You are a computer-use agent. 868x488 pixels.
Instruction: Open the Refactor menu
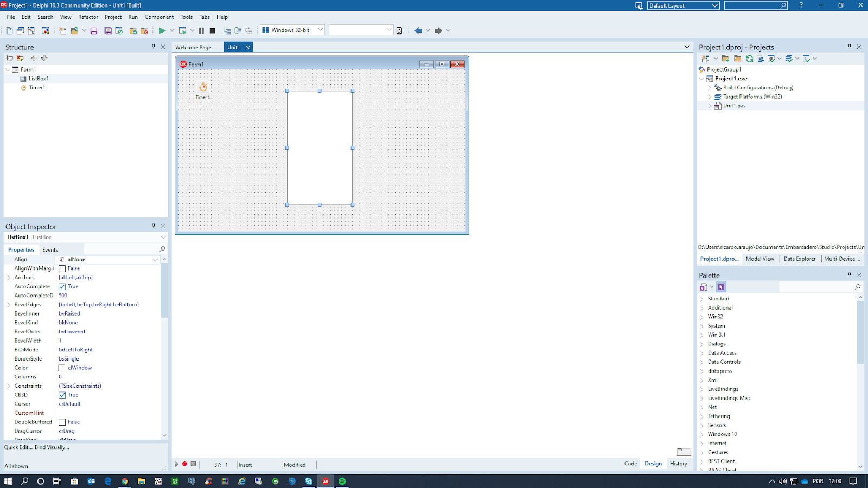click(88, 17)
